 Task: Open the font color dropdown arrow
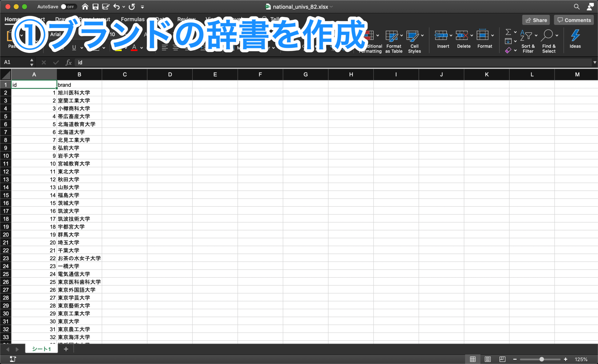point(142,48)
